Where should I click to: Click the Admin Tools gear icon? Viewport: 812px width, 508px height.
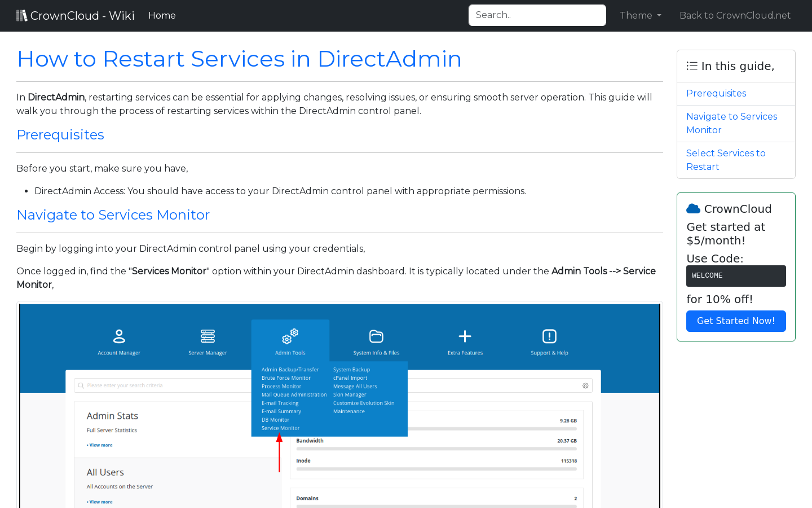[x=290, y=336]
